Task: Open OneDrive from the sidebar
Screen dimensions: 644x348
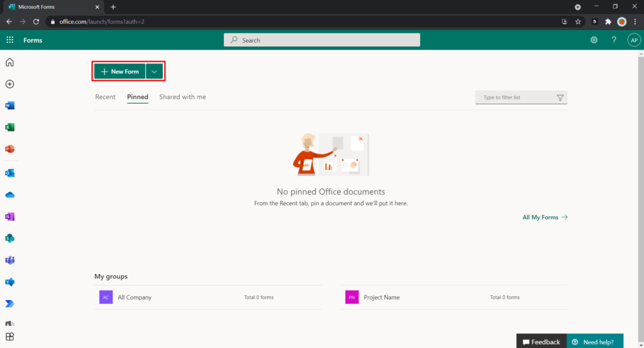Action: tap(10, 195)
